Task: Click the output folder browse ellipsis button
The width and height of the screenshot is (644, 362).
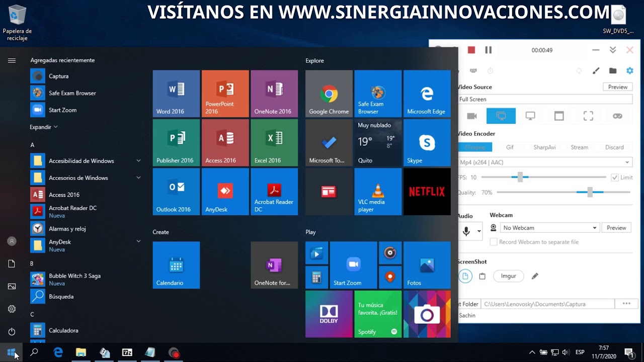Action: coord(626,304)
